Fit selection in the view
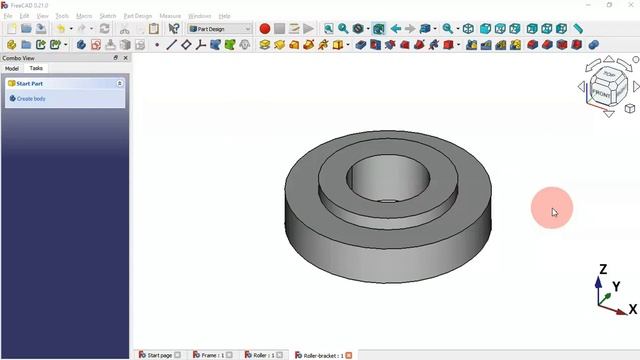640x360 pixels. 343,29
